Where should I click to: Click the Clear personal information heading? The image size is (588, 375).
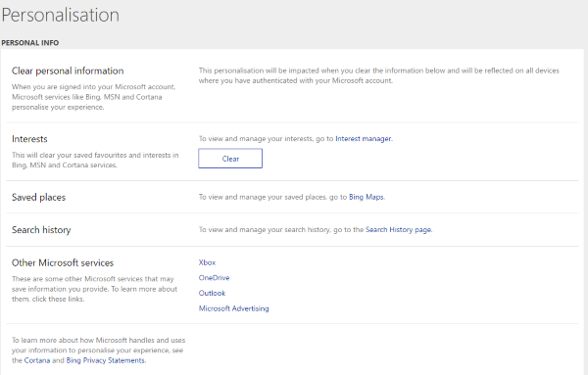click(68, 70)
